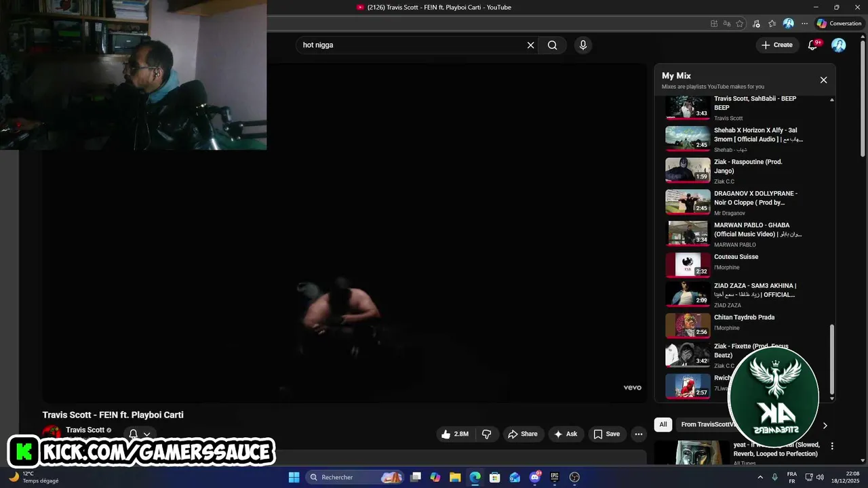Open YouTube account avatar menu

tap(839, 45)
